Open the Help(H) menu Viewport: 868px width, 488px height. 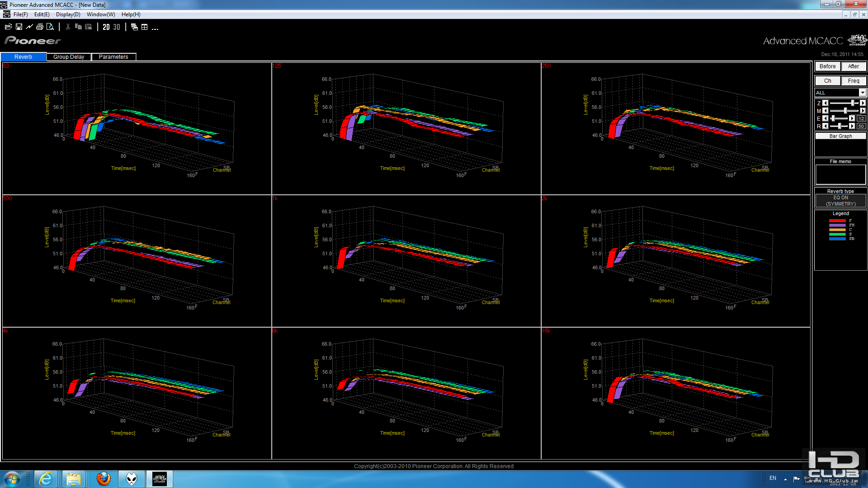[131, 14]
